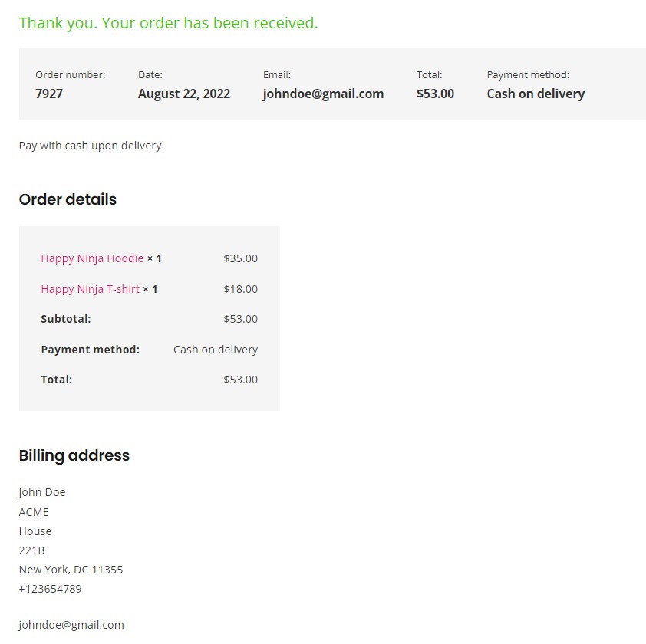Click the New York, DC 11355 address line
The height and width of the screenshot is (644, 646).
(71, 570)
